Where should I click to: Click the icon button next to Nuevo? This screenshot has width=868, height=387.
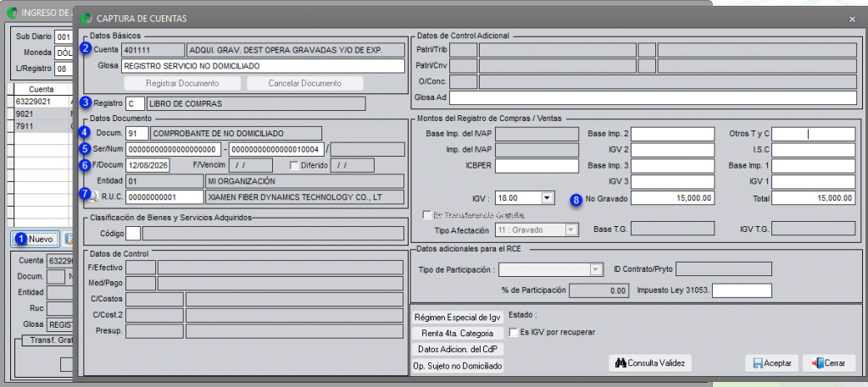point(70,239)
